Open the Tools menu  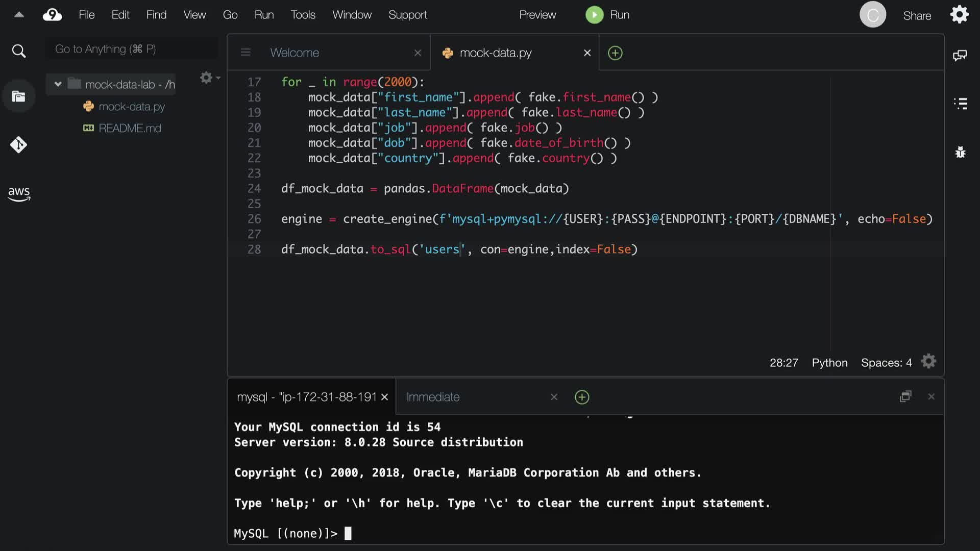(303, 15)
